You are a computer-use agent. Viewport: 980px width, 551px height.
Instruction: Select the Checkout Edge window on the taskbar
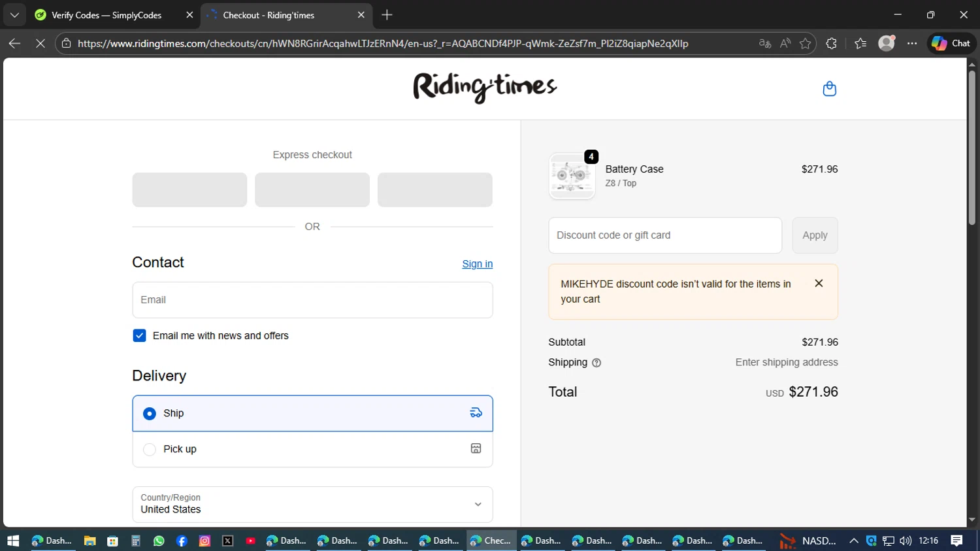(x=491, y=541)
